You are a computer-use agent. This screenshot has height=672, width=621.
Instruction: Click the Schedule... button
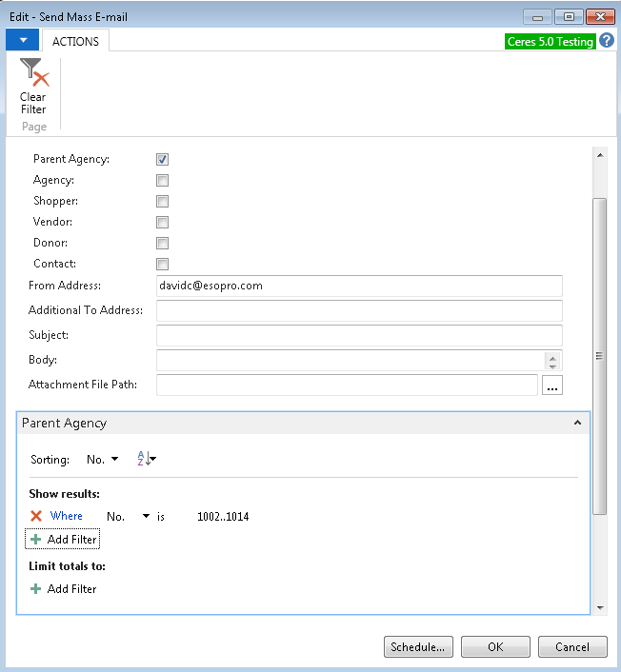tap(418, 647)
